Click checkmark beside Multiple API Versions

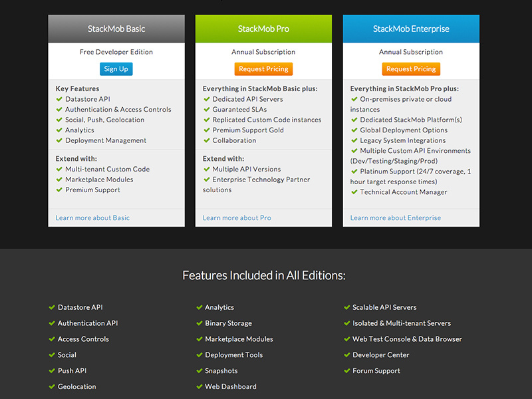[207, 169]
